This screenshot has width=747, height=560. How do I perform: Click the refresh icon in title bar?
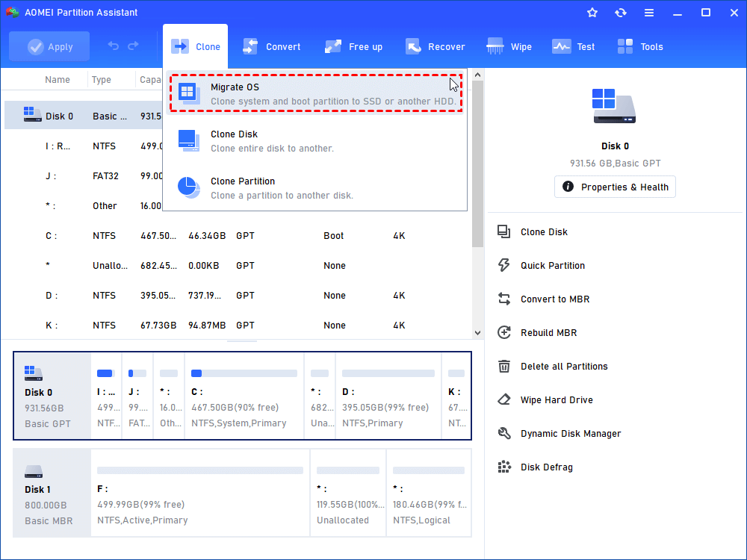click(620, 13)
